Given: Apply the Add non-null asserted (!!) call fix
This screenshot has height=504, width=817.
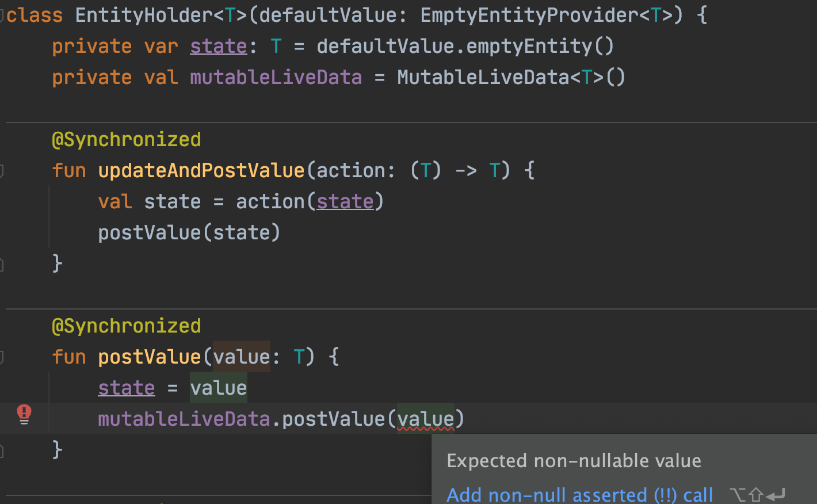Looking at the screenshot, I should coord(579,495).
